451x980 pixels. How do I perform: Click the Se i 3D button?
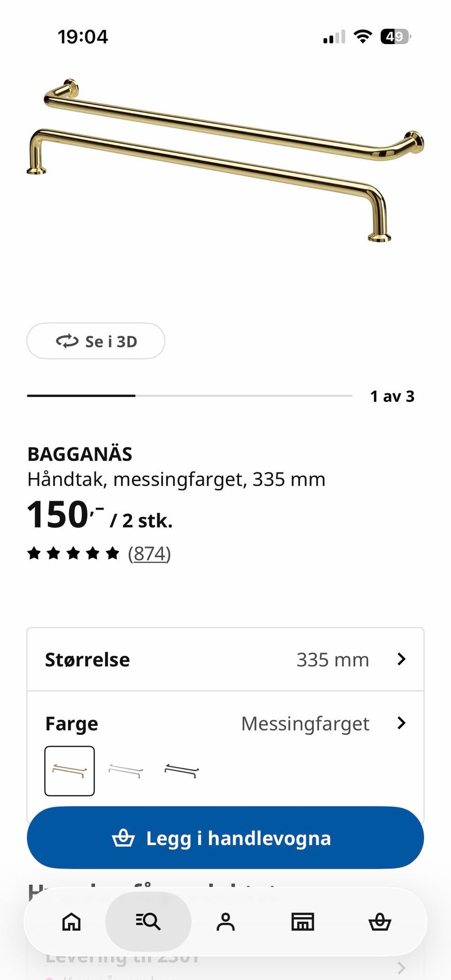tap(96, 341)
